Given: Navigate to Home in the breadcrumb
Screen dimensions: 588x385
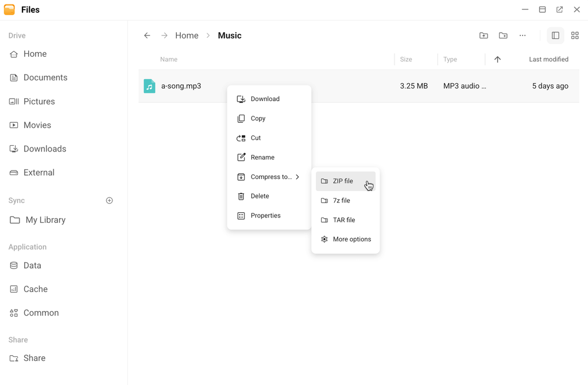Looking at the screenshot, I should click(x=187, y=36).
